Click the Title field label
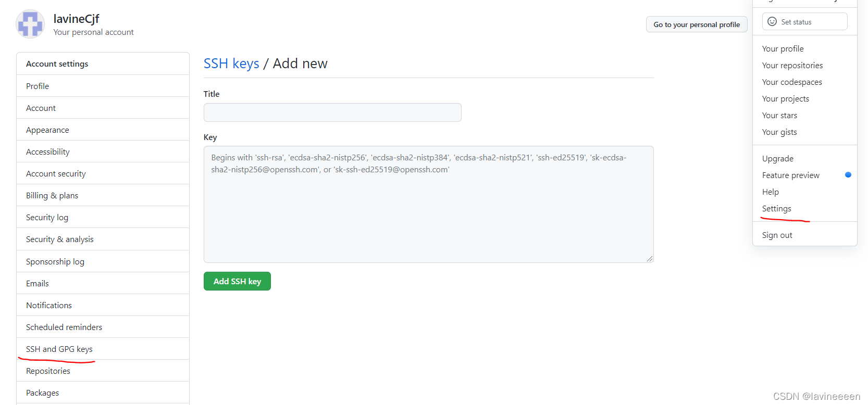The width and height of the screenshot is (868, 405). [212, 94]
